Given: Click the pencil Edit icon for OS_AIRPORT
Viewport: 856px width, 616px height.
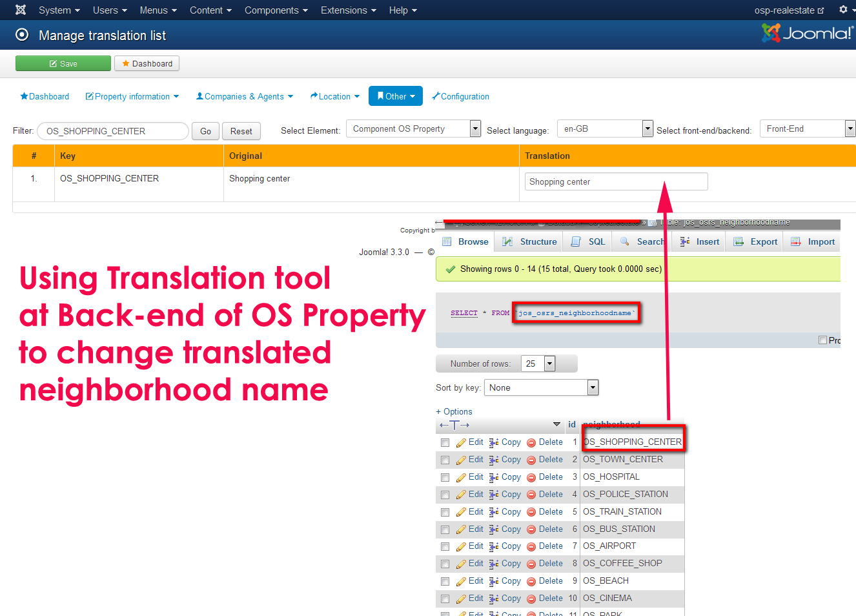Looking at the screenshot, I should tap(461, 546).
